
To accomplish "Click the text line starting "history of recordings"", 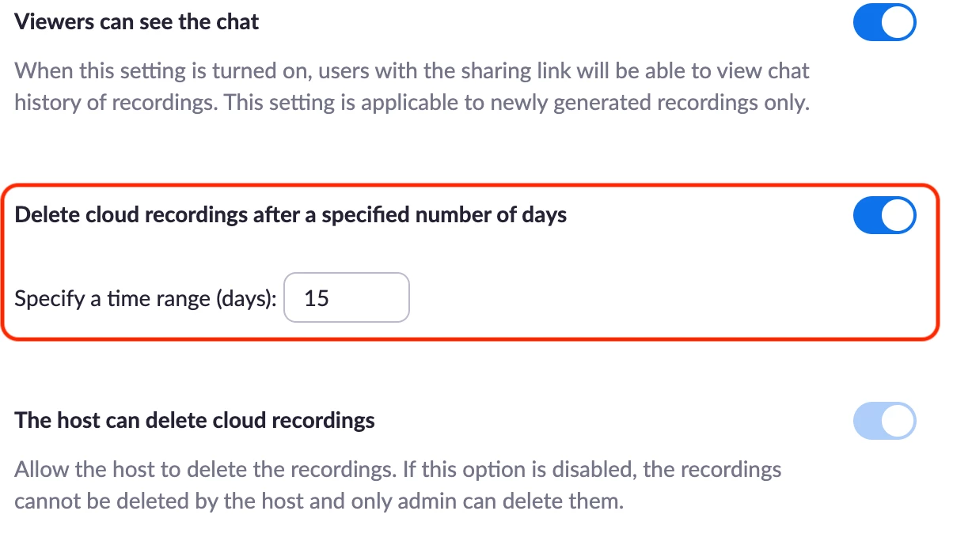I will click(x=412, y=104).
